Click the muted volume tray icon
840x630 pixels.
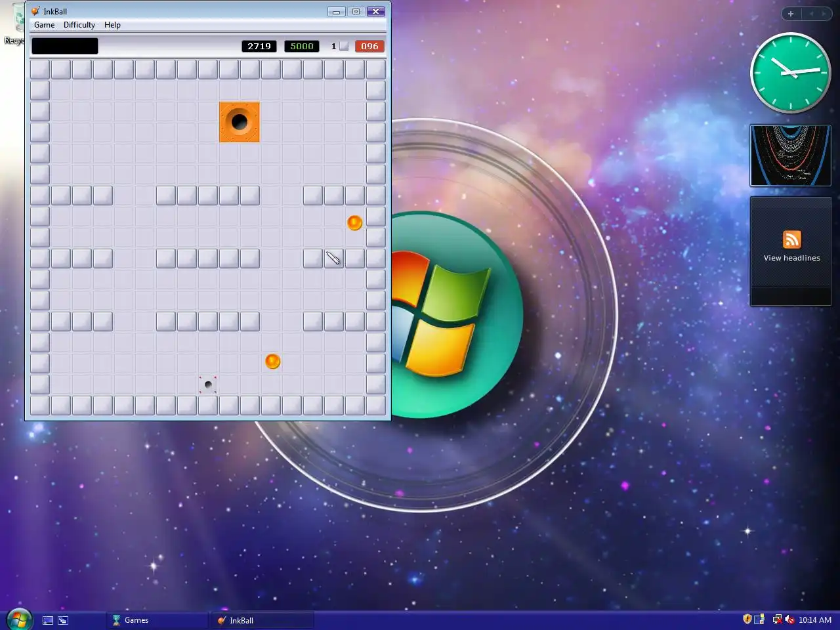(789, 619)
